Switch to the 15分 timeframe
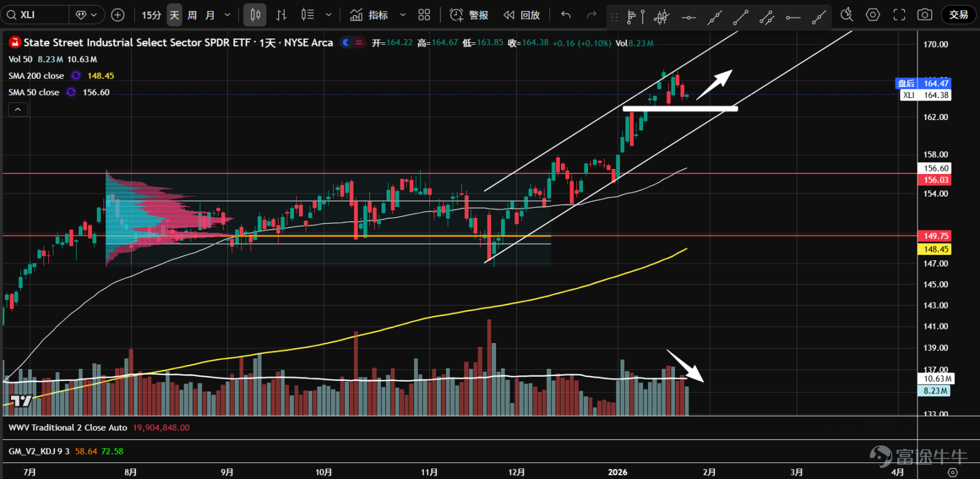 point(151,15)
